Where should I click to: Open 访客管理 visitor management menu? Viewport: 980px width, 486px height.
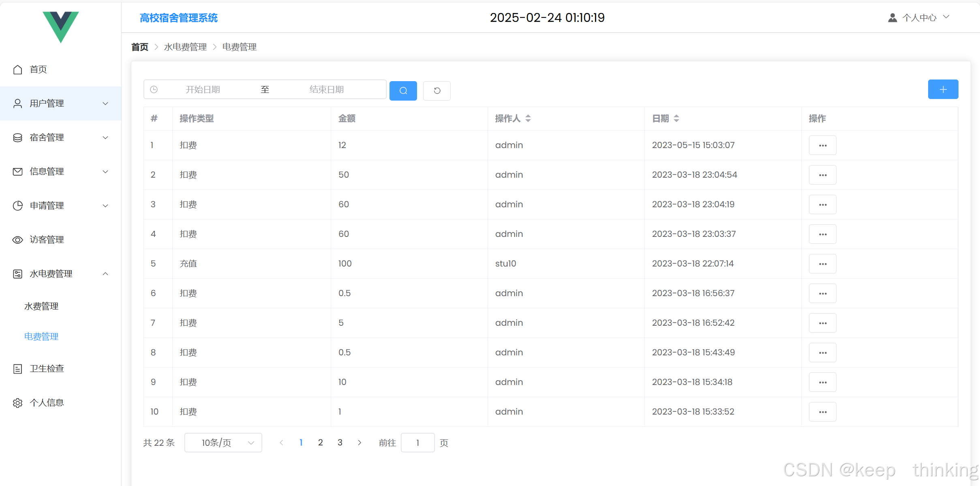click(47, 240)
